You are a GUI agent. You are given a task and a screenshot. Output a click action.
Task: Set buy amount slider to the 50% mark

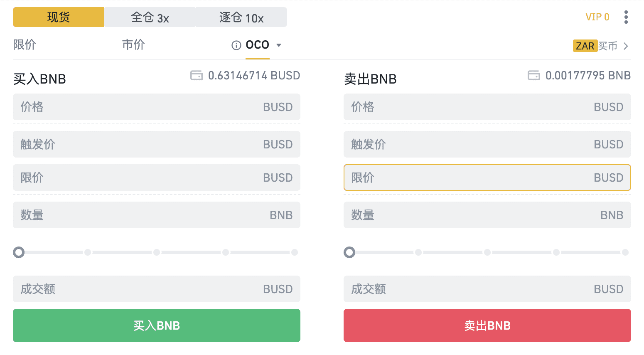[157, 252]
